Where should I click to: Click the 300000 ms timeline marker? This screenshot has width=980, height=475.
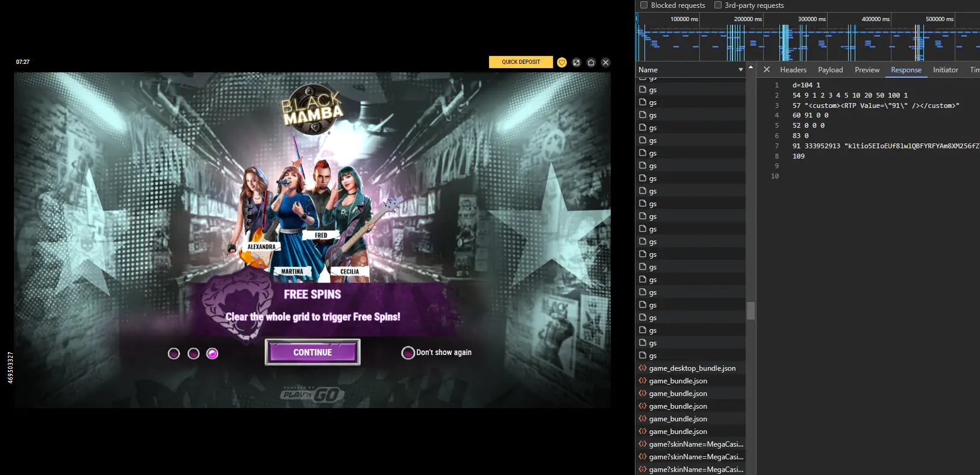[x=812, y=19]
